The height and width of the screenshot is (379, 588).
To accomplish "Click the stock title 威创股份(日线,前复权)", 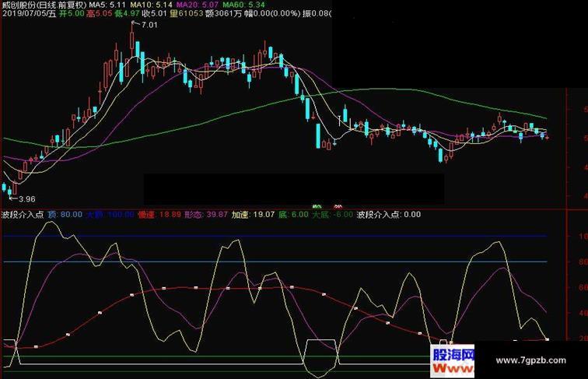I will (x=44, y=5).
